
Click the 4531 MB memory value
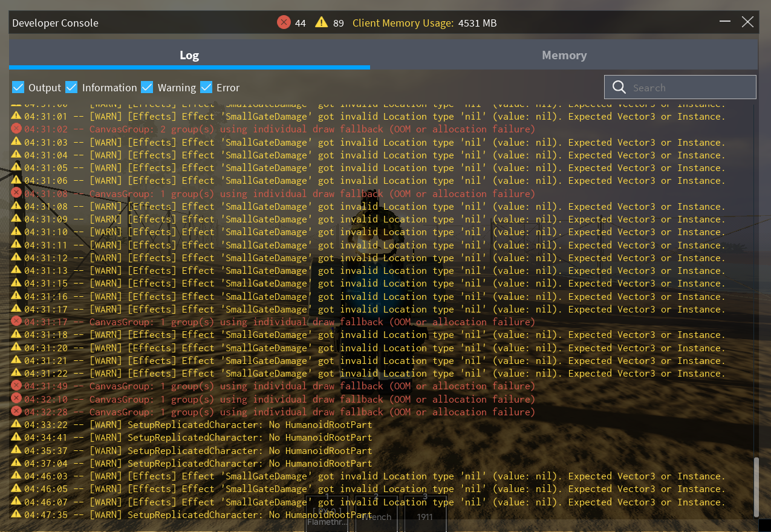click(478, 23)
